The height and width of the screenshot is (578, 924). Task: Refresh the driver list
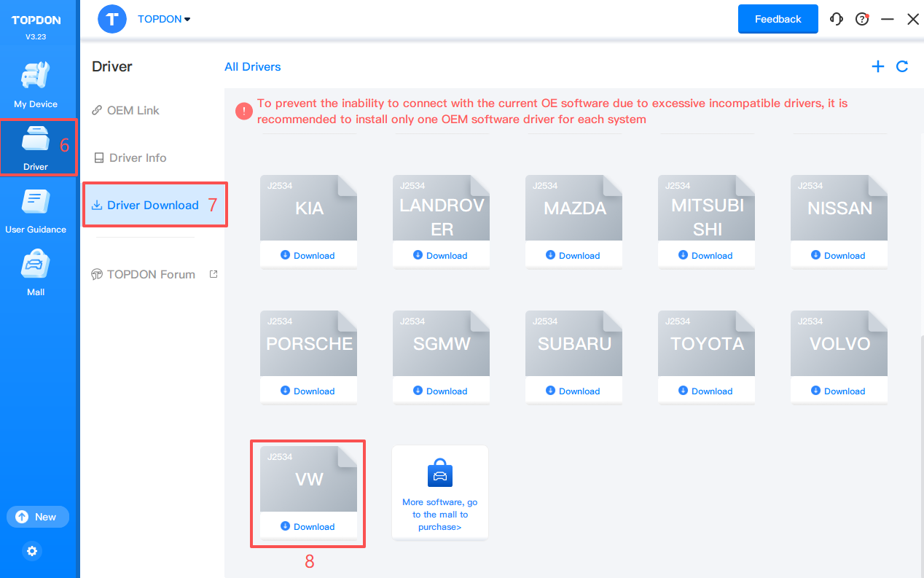[x=902, y=67]
